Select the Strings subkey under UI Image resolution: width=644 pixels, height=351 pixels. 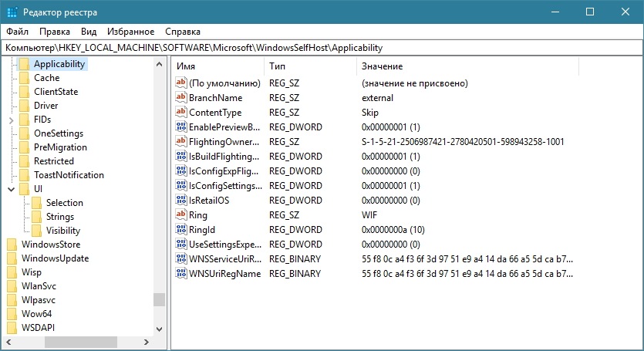[60, 217]
